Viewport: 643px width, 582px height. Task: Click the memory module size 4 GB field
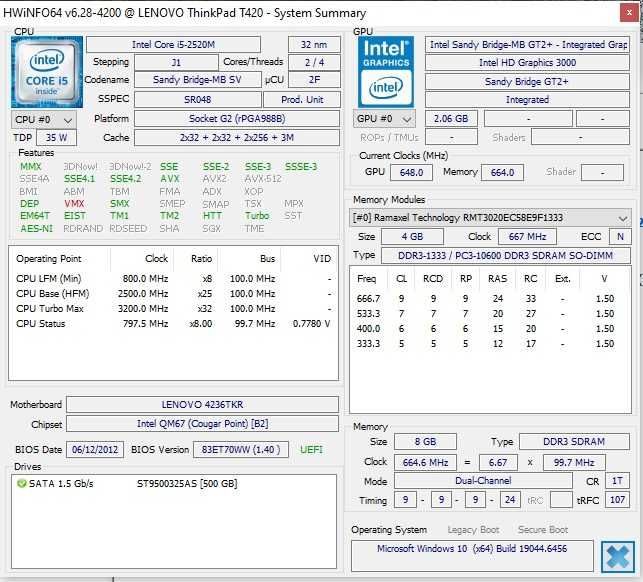coord(412,237)
